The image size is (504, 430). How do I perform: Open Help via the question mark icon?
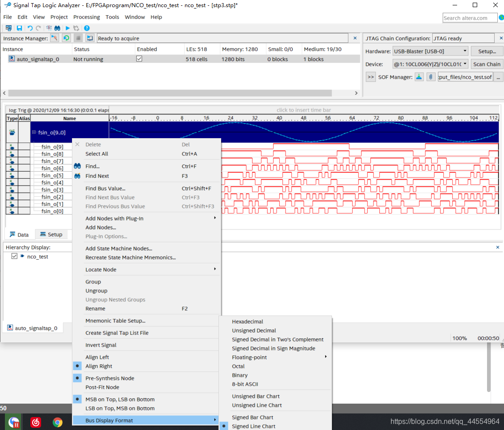pos(87,28)
